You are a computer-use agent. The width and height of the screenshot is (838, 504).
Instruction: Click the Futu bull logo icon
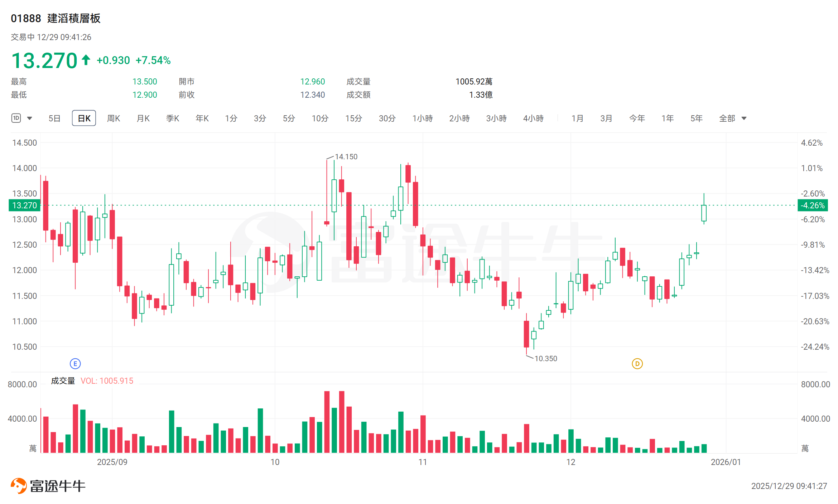click(x=19, y=486)
